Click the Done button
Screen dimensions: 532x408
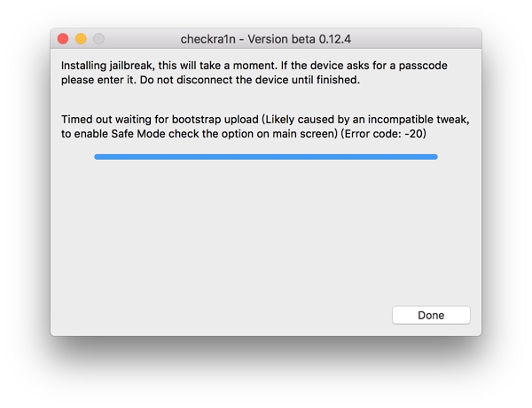[431, 315]
